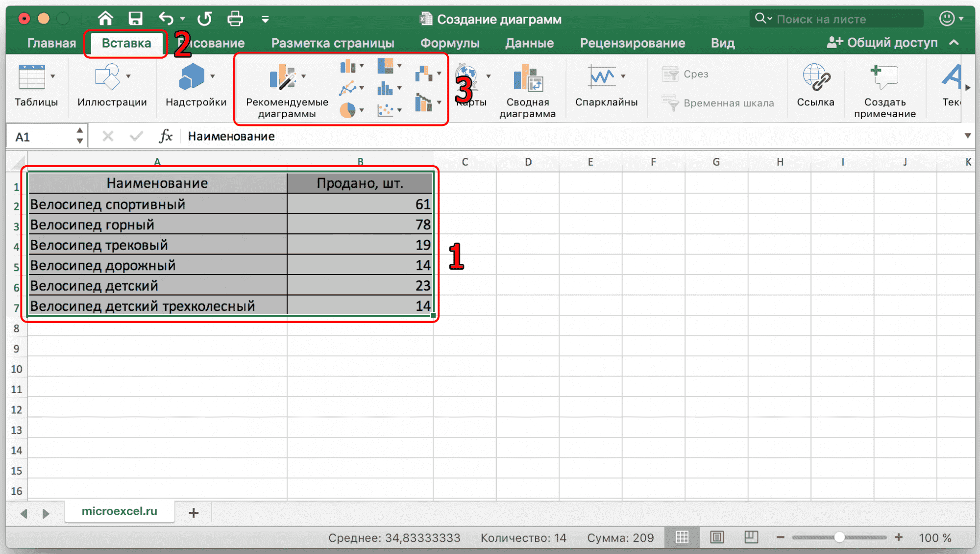Click the Save floppy-disk icon
The width and height of the screenshot is (980, 554).
point(135,19)
